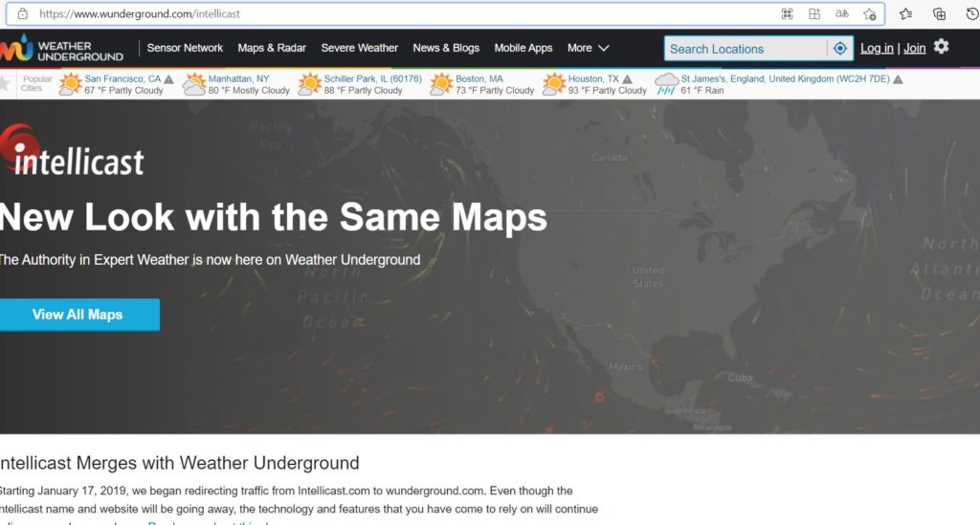Open the Maps & Radar menu
The height and width of the screenshot is (525, 980).
click(272, 48)
